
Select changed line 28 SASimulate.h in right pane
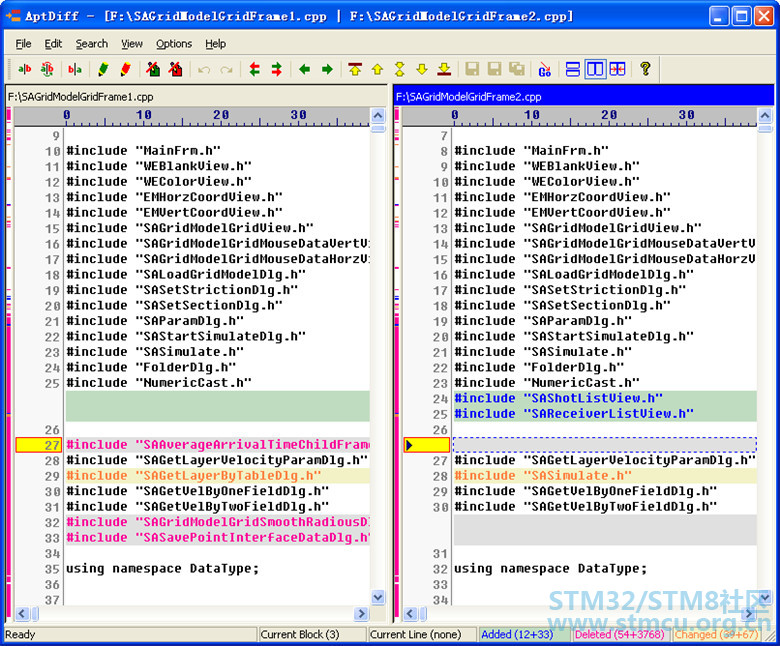coord(605,475)
